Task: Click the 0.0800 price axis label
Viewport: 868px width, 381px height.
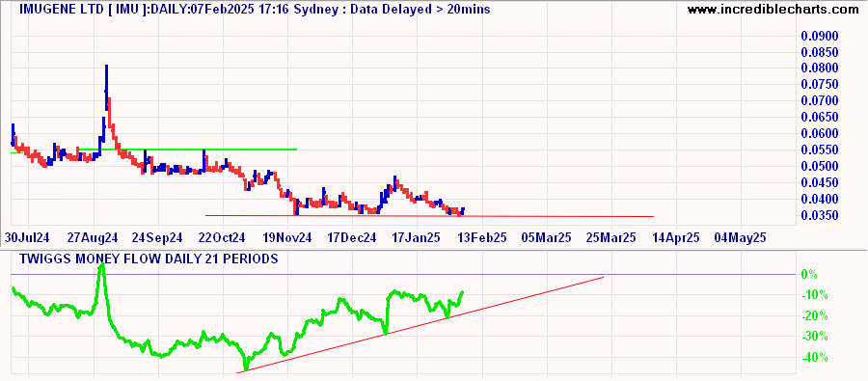Action: tap(820, 68)
